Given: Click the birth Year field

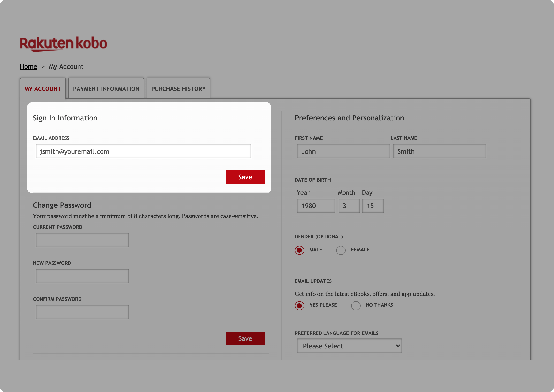Looking at the screenshot, I should pos(316,206).
